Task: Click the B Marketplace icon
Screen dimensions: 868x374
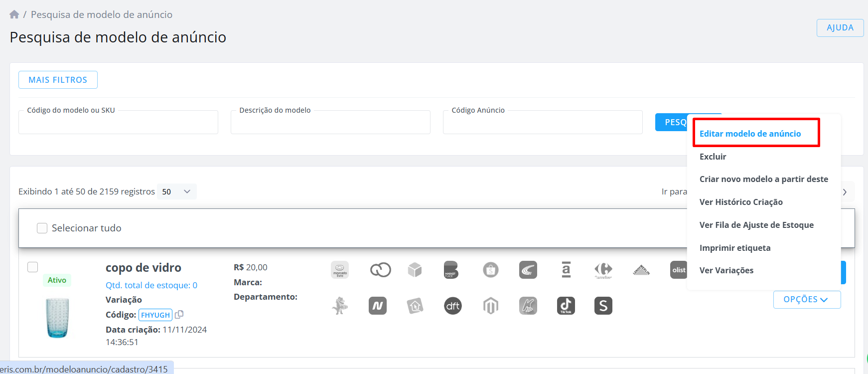Action: click(x=451, y=270)
